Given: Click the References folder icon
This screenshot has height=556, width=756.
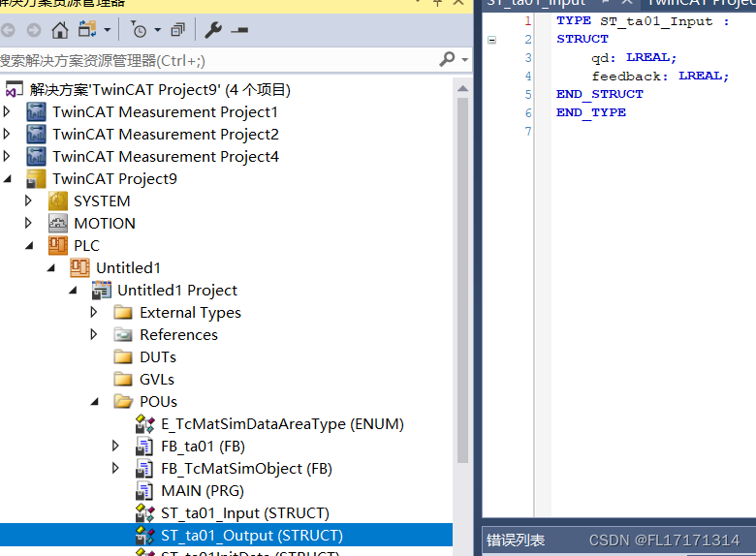Looking at the screenshot, I should click(123, 335).
